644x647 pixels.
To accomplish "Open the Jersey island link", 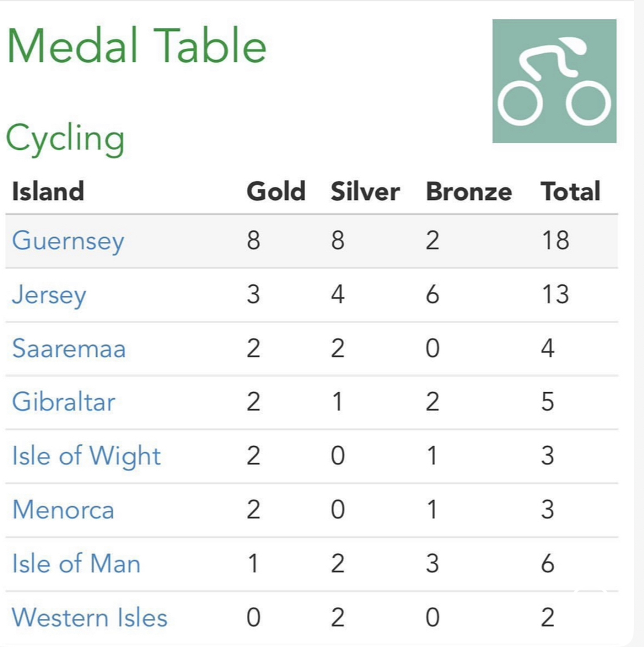I will tap(49, 295).
